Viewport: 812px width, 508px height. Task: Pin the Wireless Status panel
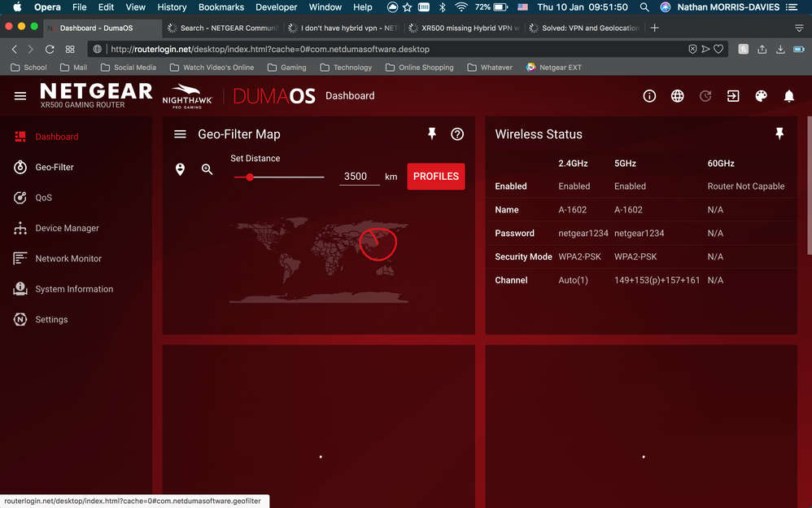(x=779, y=134)
